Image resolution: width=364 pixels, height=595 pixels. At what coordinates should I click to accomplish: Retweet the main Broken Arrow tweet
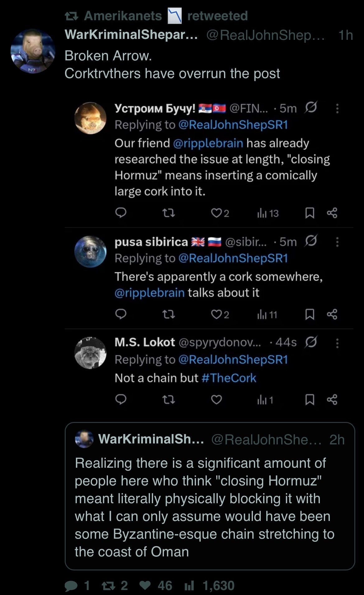point(108,586)
